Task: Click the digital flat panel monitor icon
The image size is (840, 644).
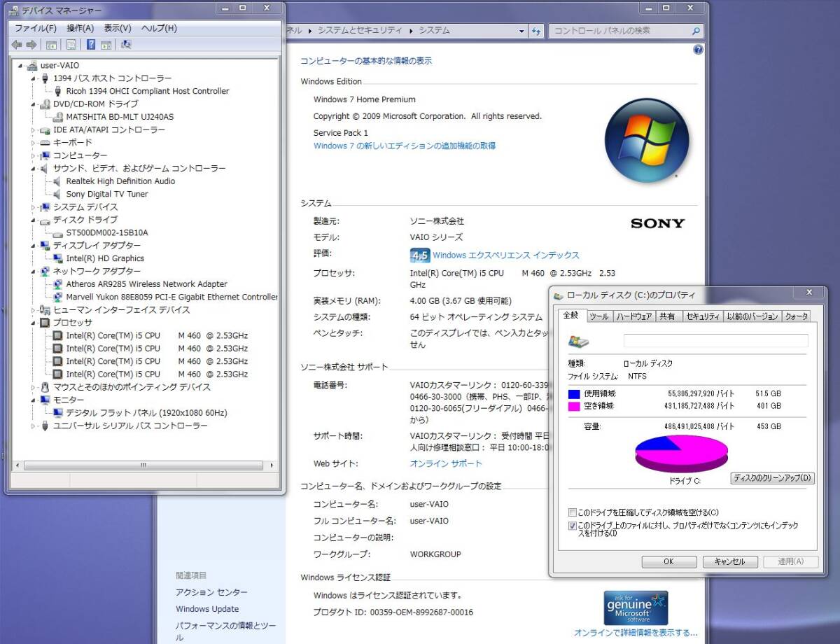Action: pyautogui.click(x=59, y=413)
